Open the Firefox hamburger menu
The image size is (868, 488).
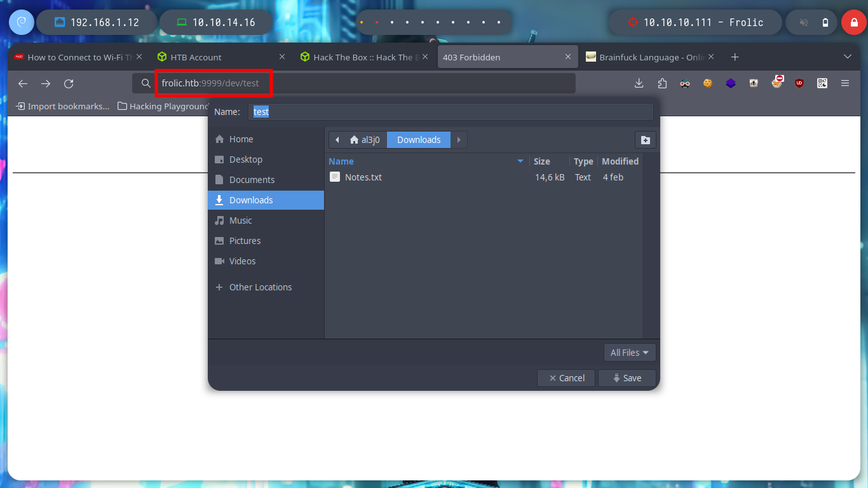click(x=845, y=83)
